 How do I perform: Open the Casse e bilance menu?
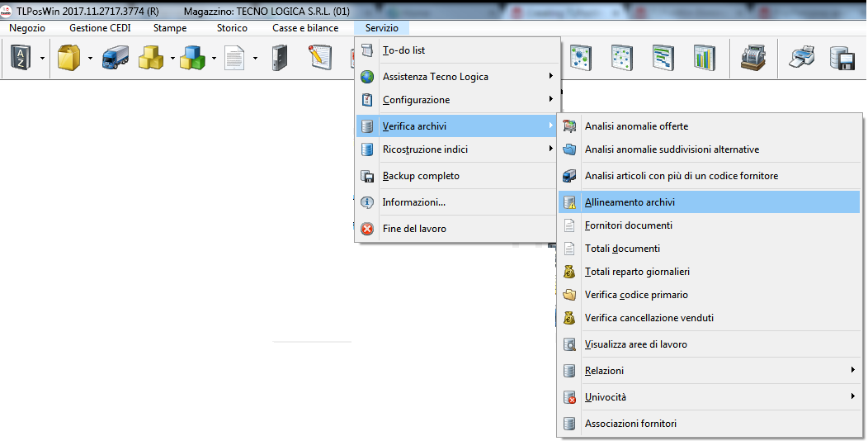coord(305,28)
